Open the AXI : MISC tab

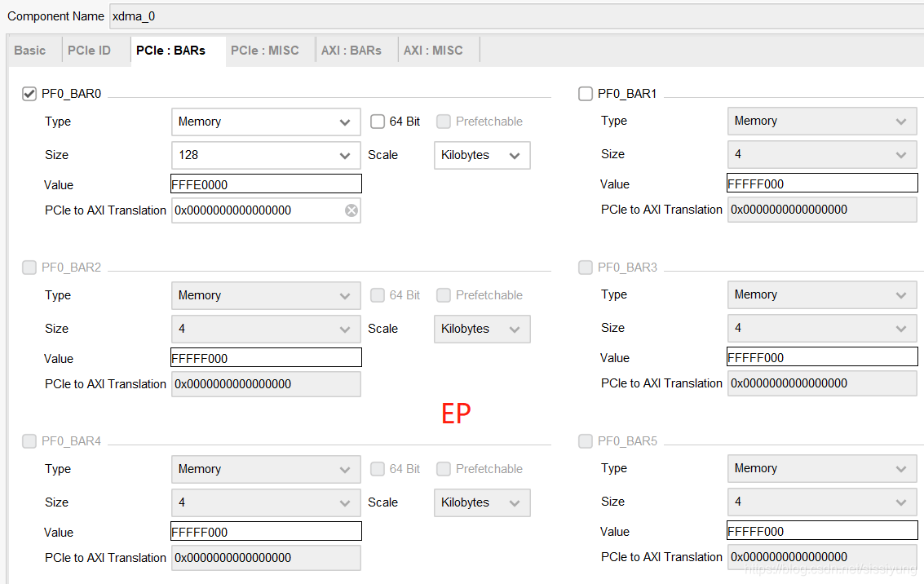click(433, 51)
